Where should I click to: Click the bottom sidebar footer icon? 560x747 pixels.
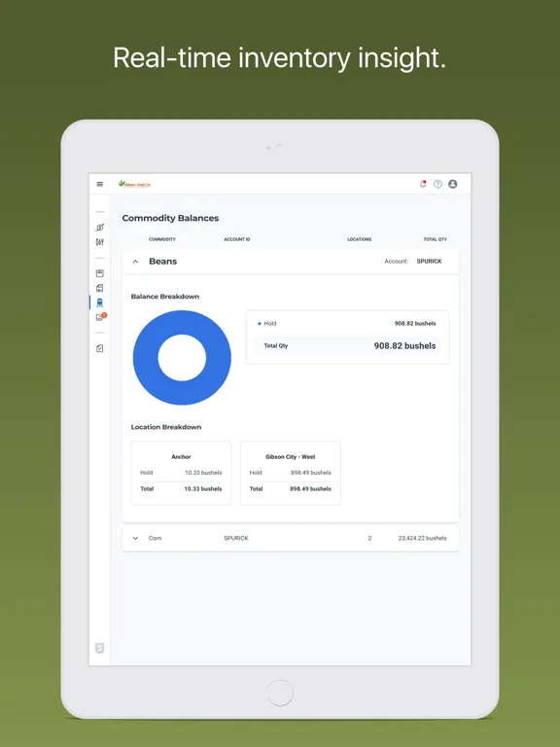(x=99, y=648)
